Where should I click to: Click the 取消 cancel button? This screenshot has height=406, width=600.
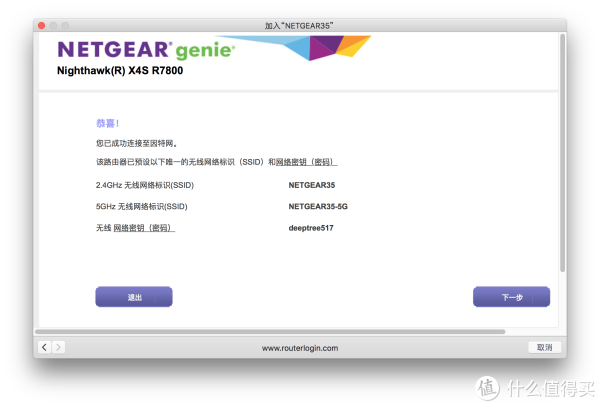point(544,347)
